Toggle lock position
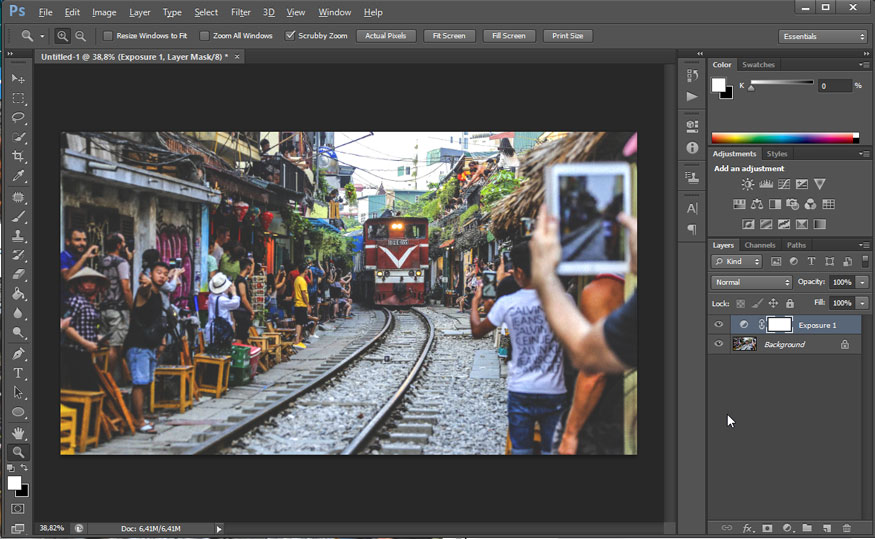The height and width of the screenshot is (539, 875). click(773, 304)
